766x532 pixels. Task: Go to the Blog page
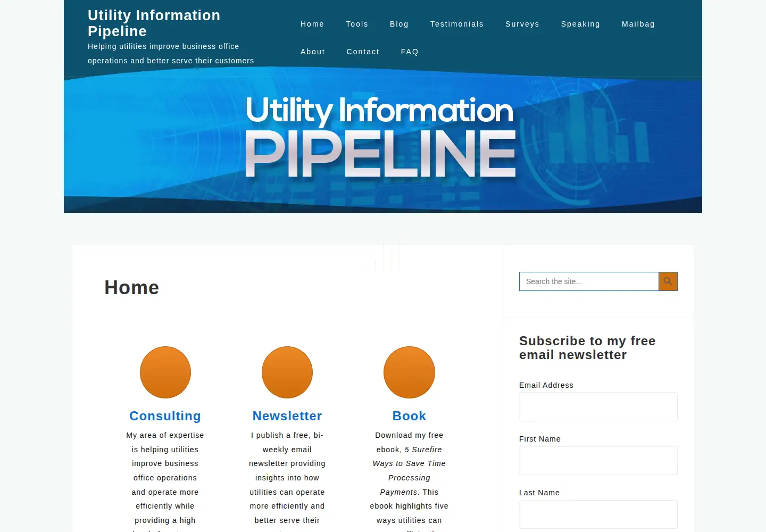point(399,24)
